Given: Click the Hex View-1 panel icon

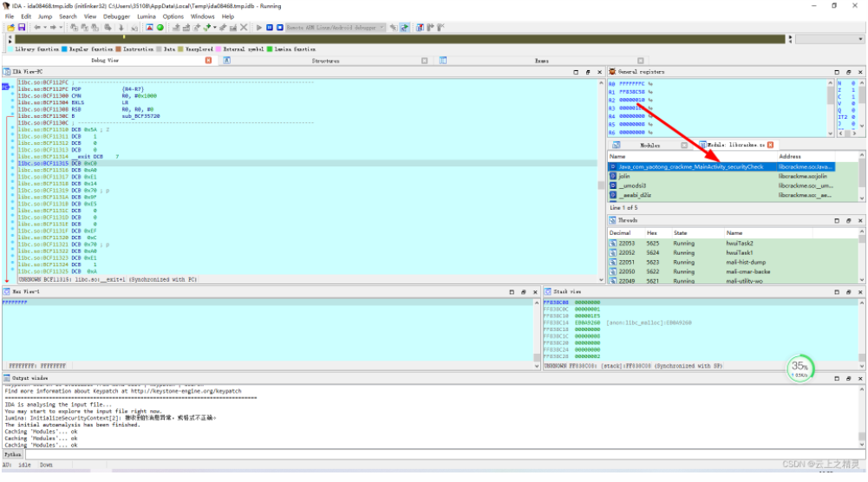Looking at the screenshot, I should tap(7, 291).
